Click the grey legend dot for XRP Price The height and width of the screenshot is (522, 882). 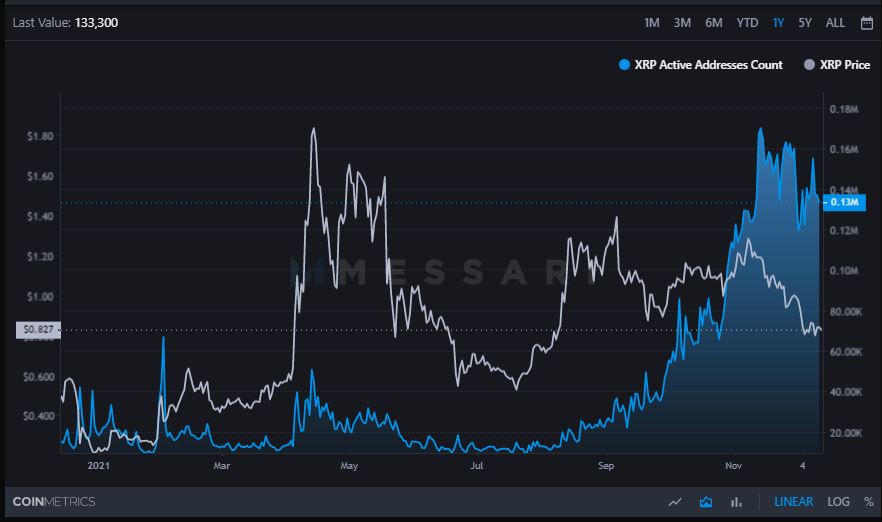(x=809, y=65)
